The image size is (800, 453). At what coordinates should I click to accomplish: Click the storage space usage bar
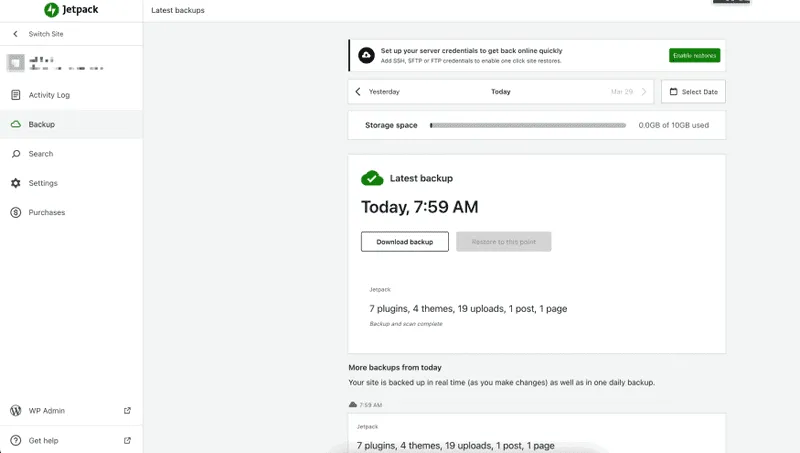point(528,125)
